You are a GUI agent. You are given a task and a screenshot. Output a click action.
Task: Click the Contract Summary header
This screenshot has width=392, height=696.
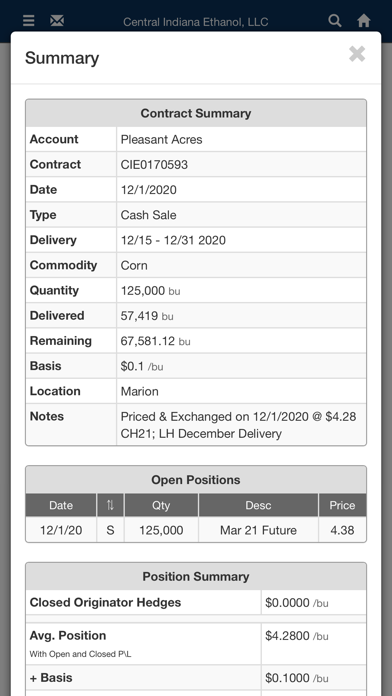[196, 113]
